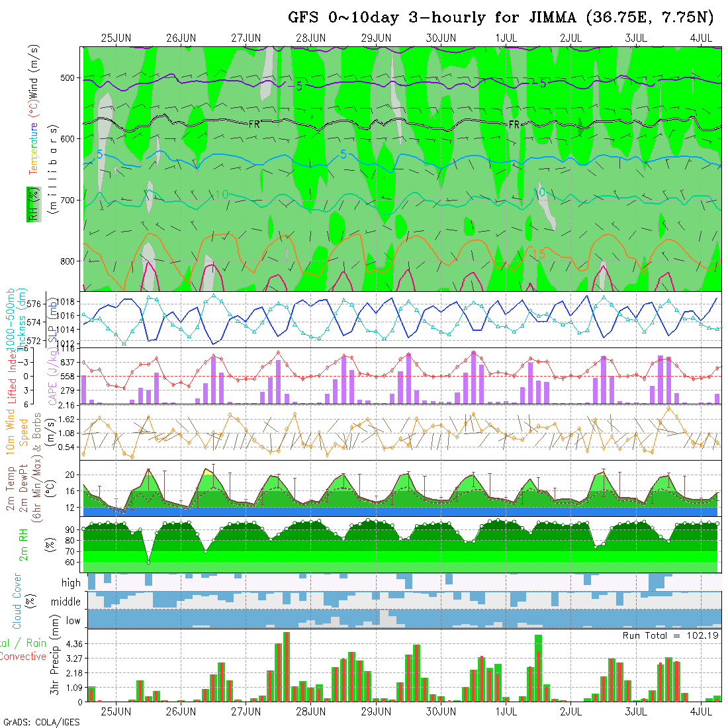Image resolution: width=728 pixels, height=728 pixels.
Task: Click the 28JUN label on bottom axis
Action: coord(310,712)
